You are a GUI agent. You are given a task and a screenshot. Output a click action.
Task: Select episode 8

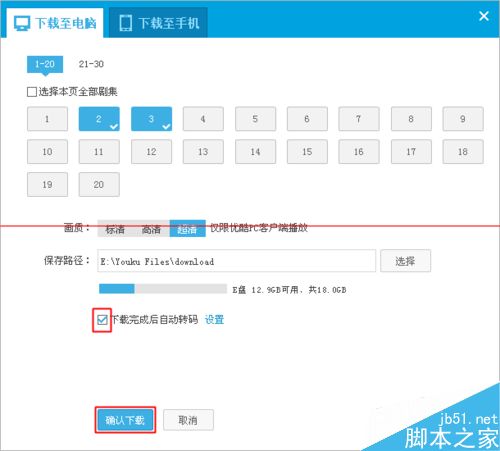[411, 119]
